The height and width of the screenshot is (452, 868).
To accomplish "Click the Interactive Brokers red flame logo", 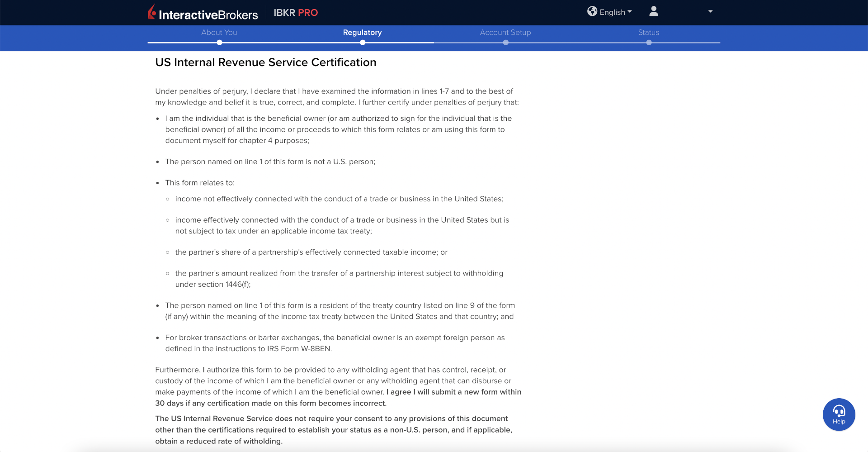I will [152, 12].
